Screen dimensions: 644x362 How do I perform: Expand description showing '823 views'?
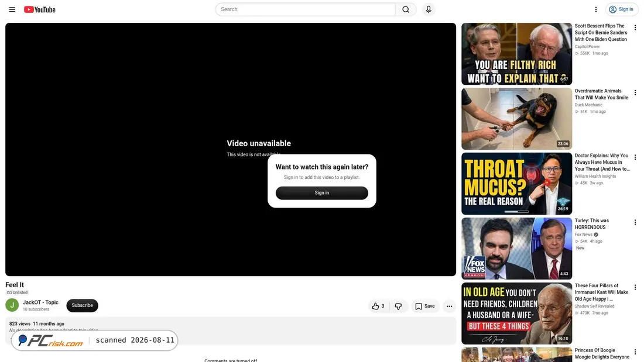[x=20, y=324]
